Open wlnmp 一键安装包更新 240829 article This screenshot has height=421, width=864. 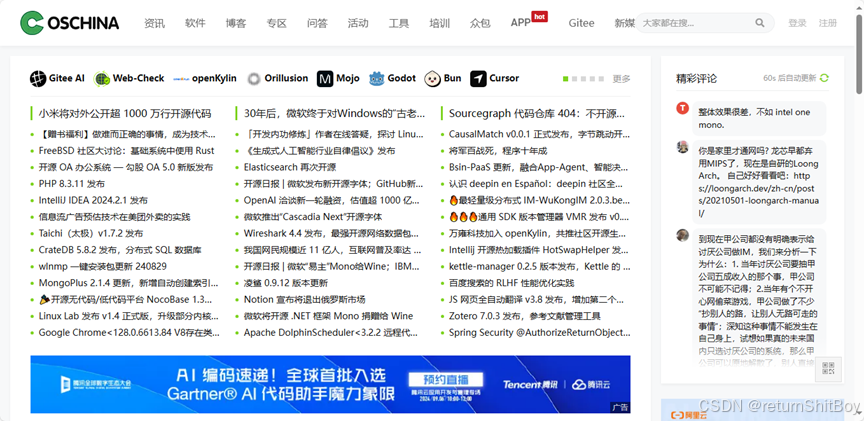102,266
